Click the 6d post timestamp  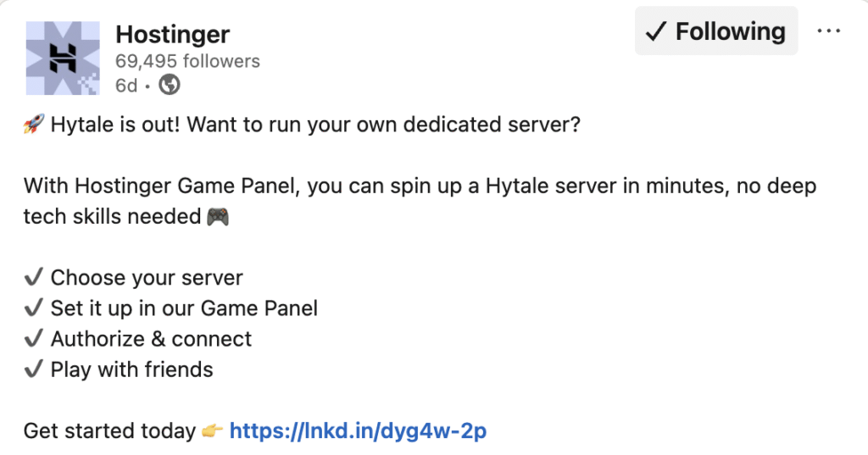(125, 86)
